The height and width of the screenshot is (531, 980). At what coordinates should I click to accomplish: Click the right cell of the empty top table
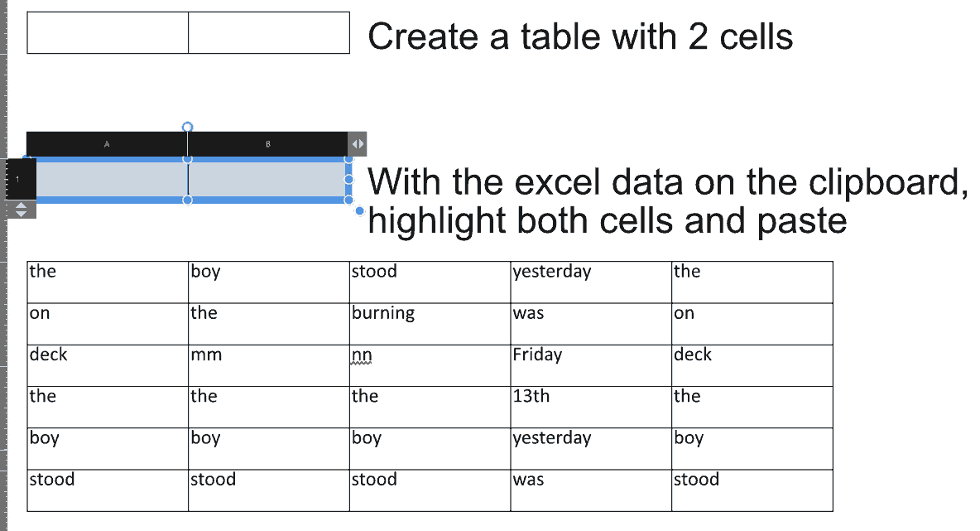coord(269,32)
